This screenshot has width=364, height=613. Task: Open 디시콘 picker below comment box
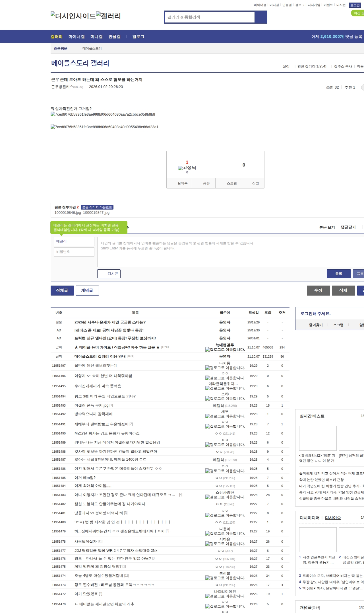(x=109, y=274)
